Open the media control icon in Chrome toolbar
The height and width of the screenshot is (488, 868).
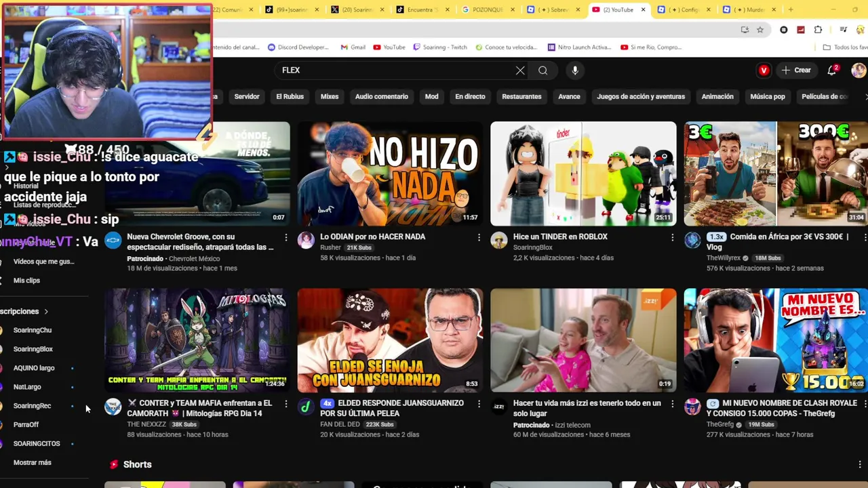(x=843, y=30)
